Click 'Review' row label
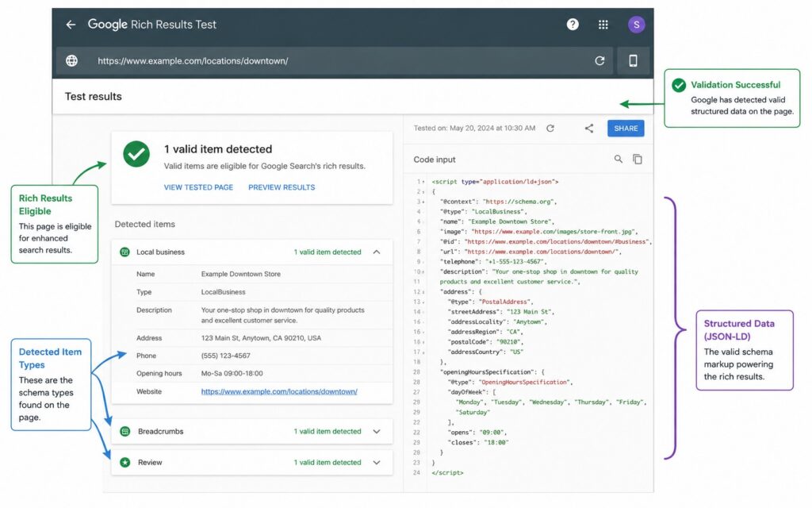812x508 pixels. click(x=150, y=463)
